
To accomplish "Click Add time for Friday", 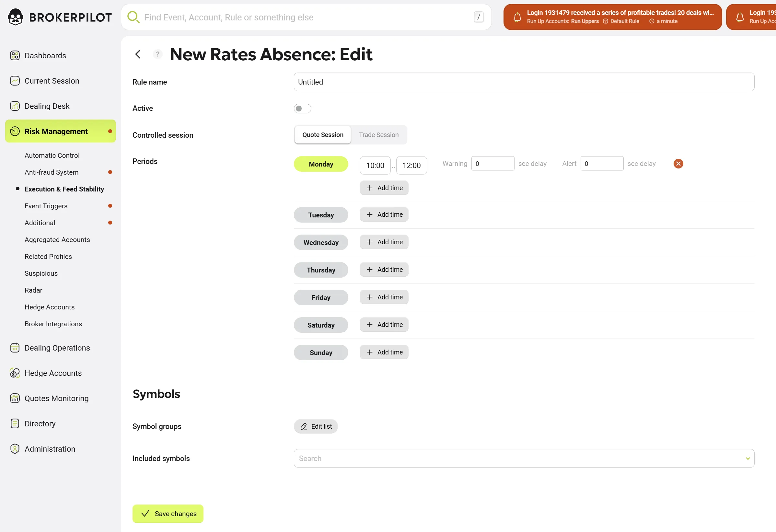I will tap(384, 297).
